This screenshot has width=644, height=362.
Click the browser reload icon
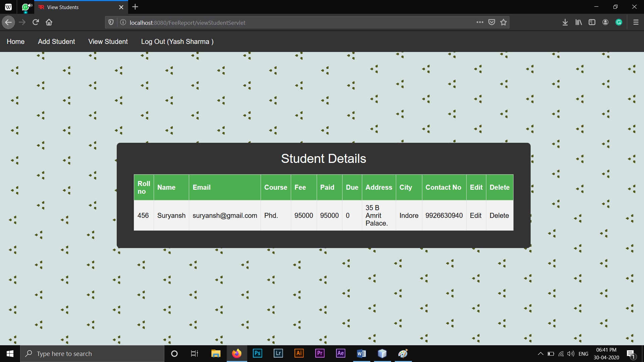point(36,22)
